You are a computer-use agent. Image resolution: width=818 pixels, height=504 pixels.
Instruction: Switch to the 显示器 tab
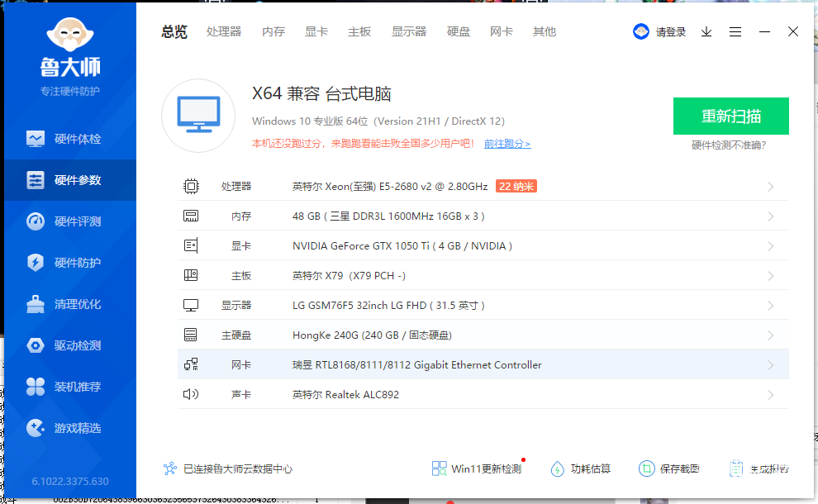[409, 31]
